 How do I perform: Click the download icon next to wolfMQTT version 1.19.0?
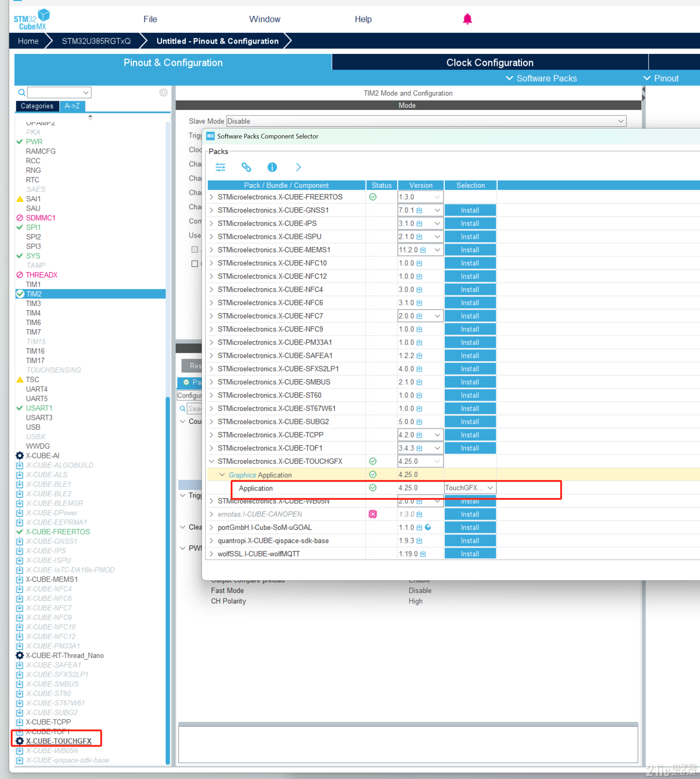(423, 554)
